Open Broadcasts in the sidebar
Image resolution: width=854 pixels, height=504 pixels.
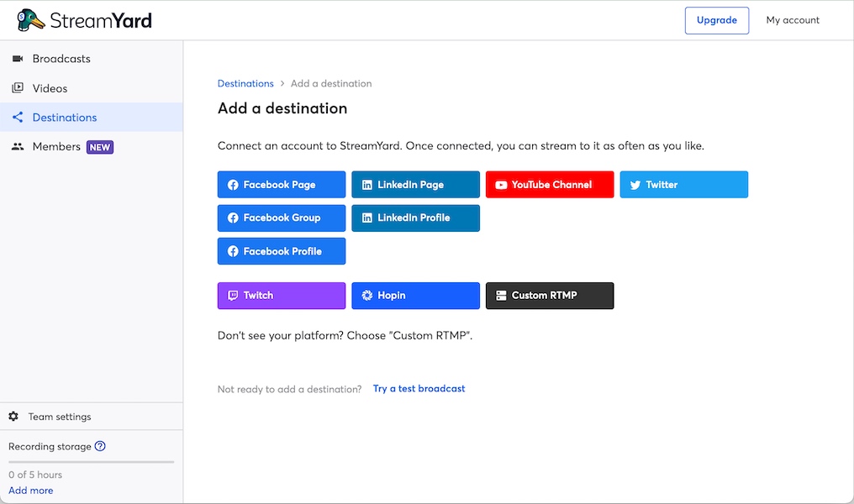pos(92,59)
